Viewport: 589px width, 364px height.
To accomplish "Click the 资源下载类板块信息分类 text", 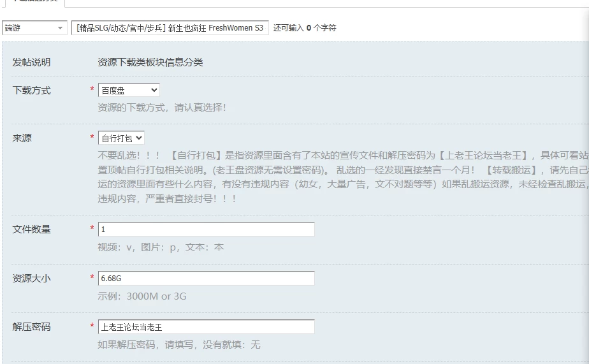I will point(150,62).
